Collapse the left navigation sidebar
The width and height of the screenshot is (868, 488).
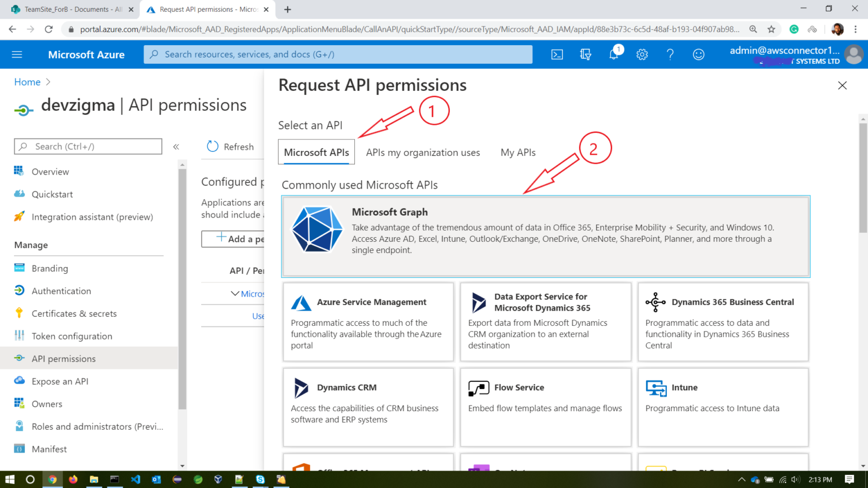point(176,146)
